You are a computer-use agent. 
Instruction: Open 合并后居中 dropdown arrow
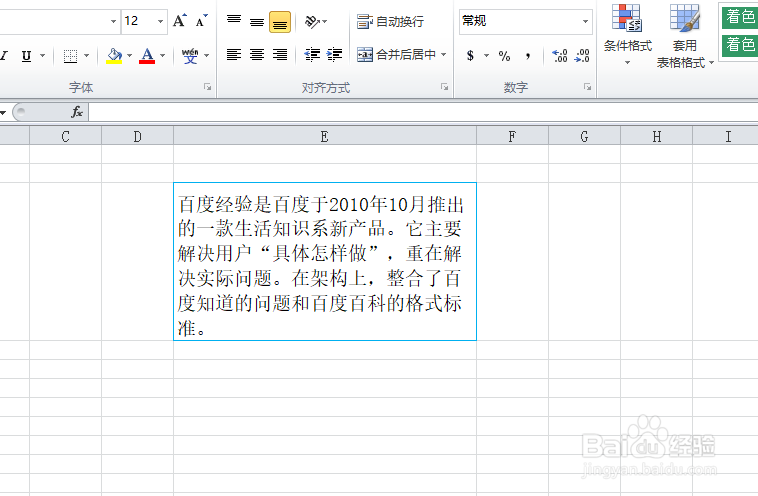[443, 55]
